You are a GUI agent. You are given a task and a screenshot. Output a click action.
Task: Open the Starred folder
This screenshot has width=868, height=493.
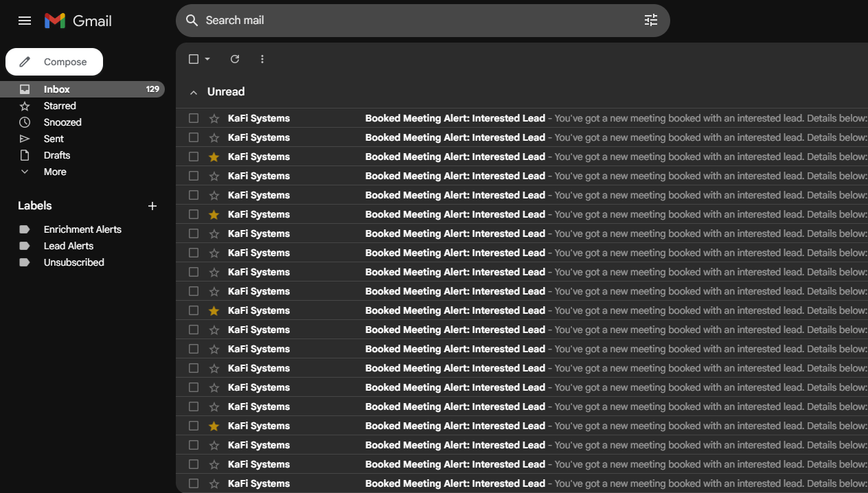(60, 106)
